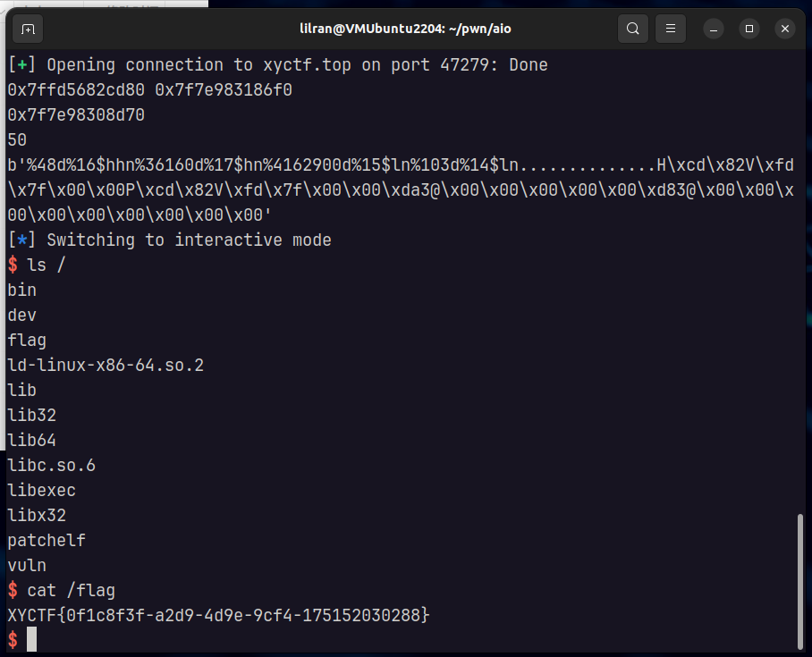This screenshot has height=657, width=812.
Task: Click the 'bin' entry in the listing
Action: (20, 290)
